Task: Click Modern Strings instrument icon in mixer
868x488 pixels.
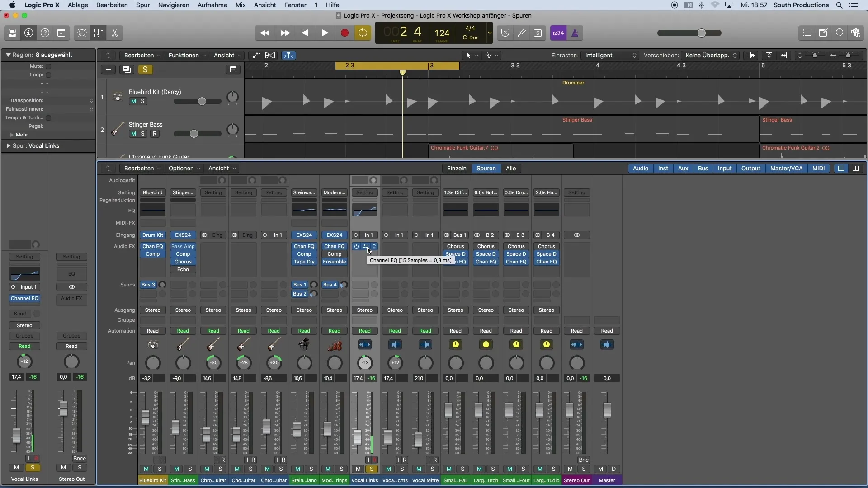Action: click(335, 344)
